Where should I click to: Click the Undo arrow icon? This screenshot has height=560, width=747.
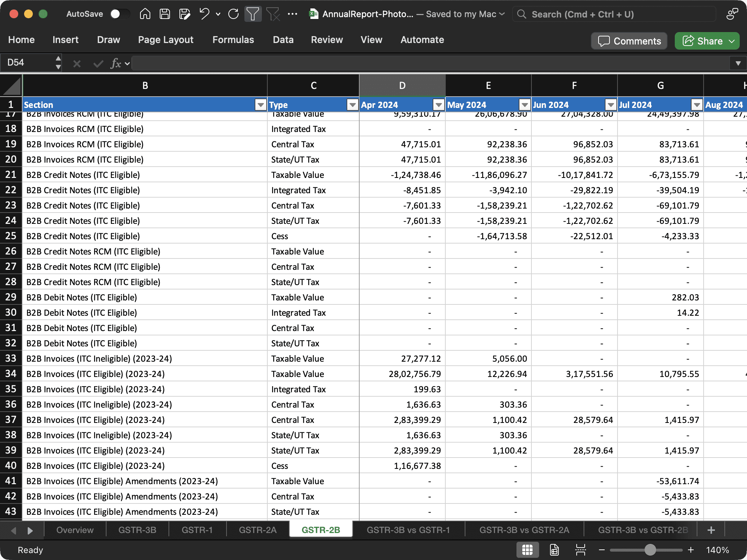point(204,14)
